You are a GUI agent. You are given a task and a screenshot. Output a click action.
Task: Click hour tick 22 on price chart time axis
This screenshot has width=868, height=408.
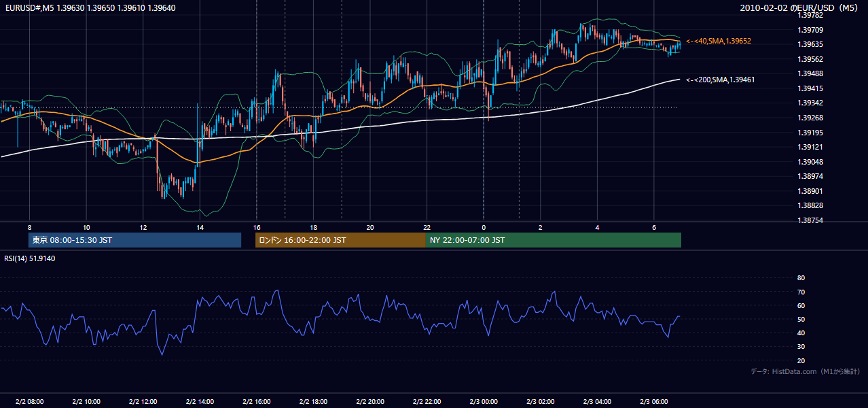pyautogui.click(x=427, y=227)
